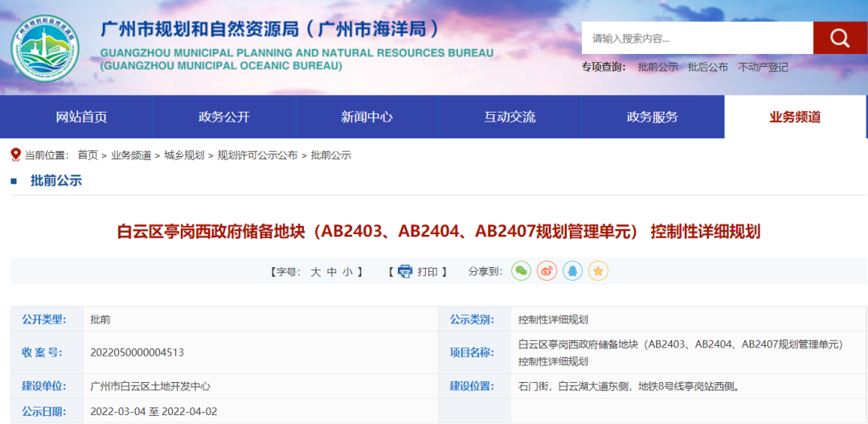Set font size to 中
The width and height of the screenshot is (868, 424).
coord(332,272)
